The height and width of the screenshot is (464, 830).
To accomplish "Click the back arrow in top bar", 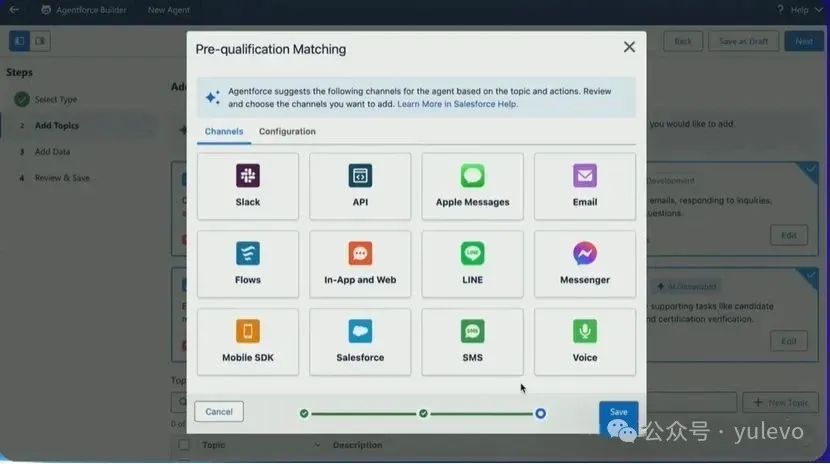I will [14, 10].
